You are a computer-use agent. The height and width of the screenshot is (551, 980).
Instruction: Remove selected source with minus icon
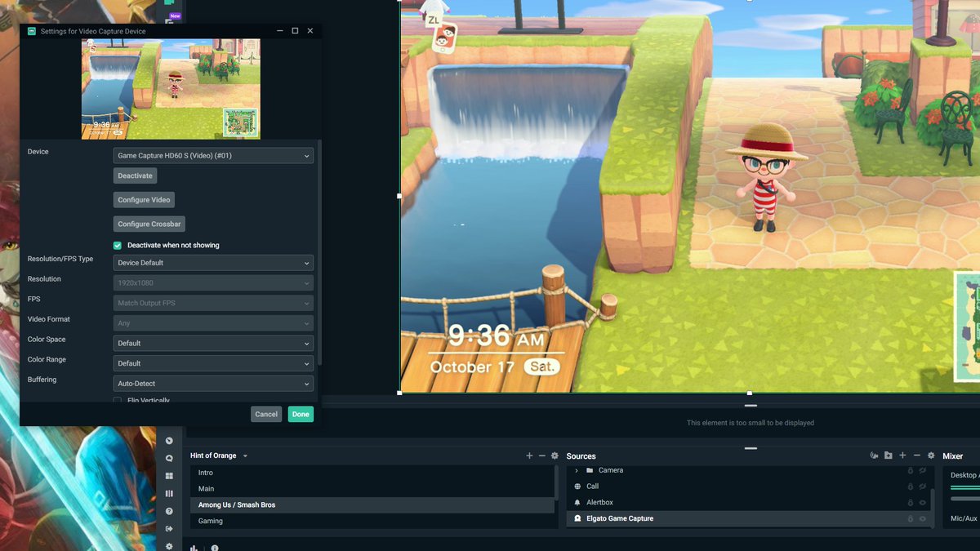coord(916,455)
